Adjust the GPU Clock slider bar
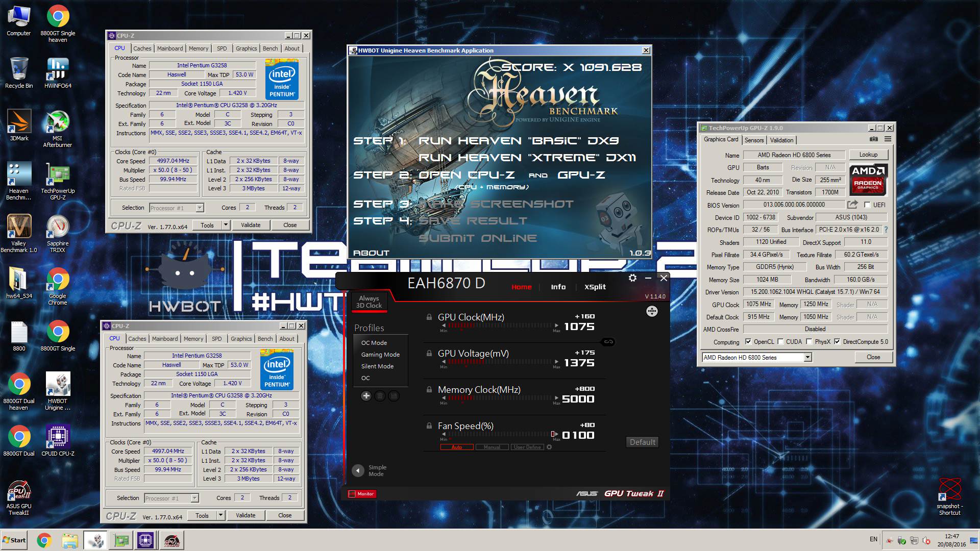980x551 pixels. (500, 325)
